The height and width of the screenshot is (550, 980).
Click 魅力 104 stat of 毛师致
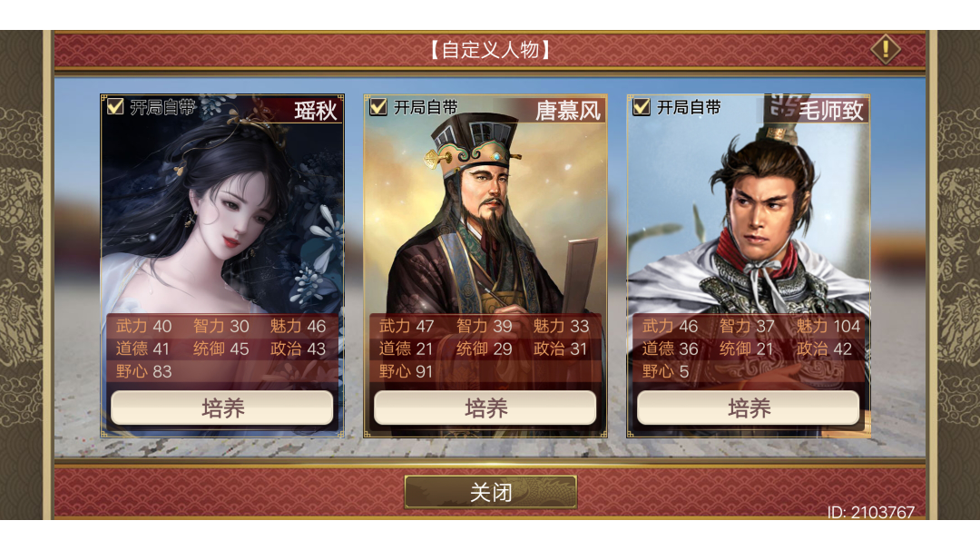coord(828,326)
